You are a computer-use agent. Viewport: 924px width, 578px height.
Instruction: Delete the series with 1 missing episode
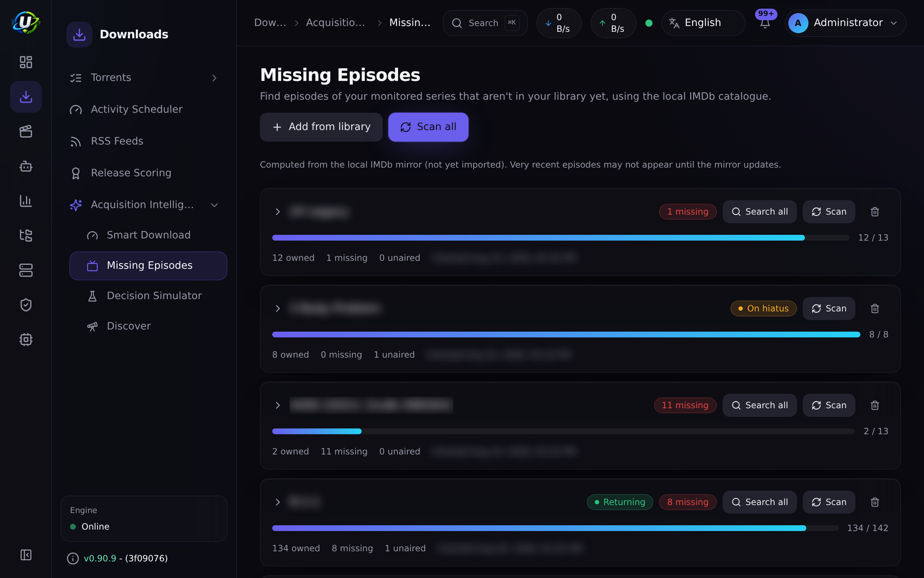tap(875, 212)
